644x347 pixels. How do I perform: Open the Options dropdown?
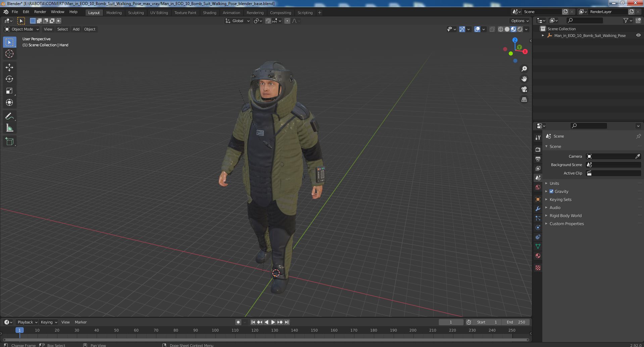(520, 21)
